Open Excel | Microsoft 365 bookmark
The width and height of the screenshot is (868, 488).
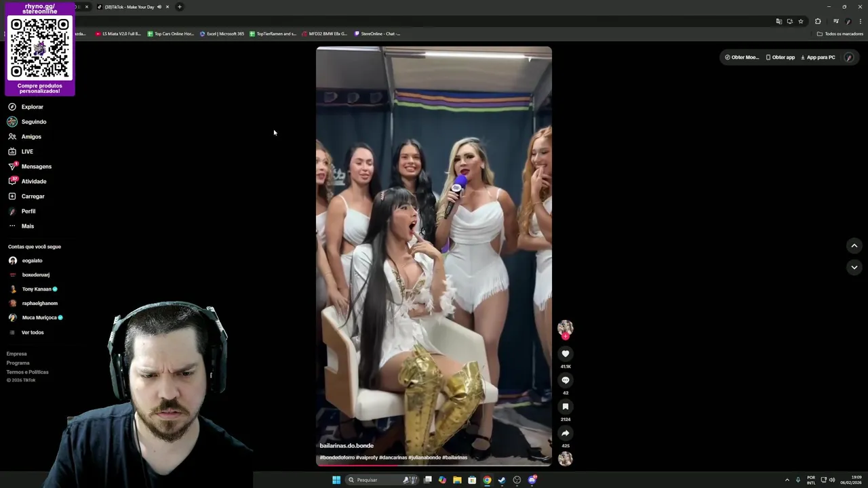pos(222,33)
